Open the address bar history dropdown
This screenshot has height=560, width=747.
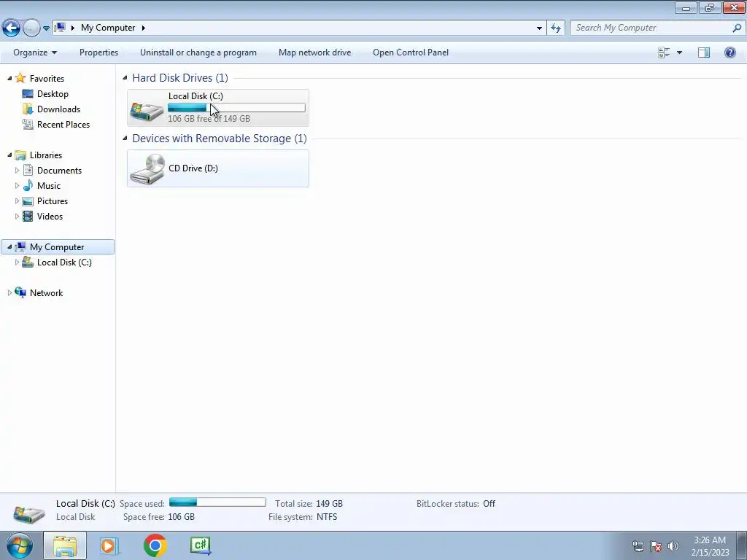point(539,28)
